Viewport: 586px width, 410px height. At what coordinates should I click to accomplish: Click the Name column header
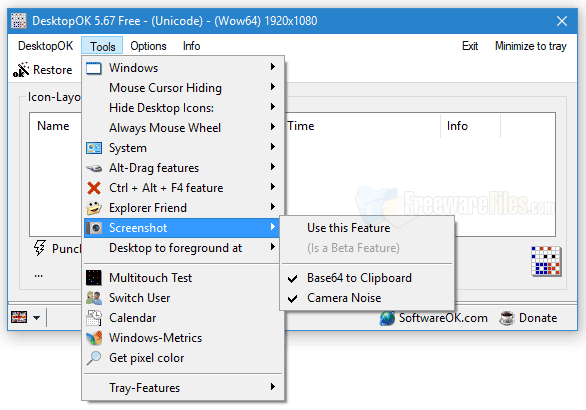(x=53, y=126)
